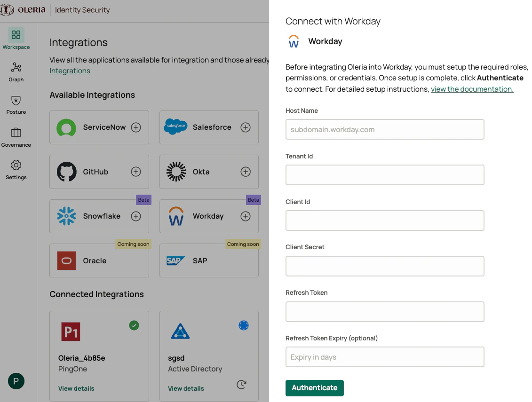
Task: Open View details for sgsd
Action: [x=186, y=388]
